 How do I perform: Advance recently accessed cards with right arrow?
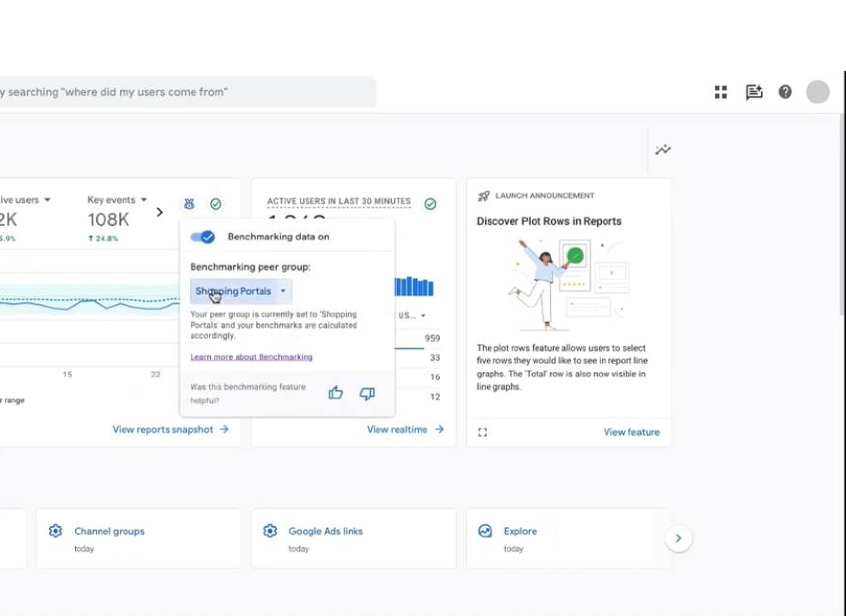click(679, 538)
